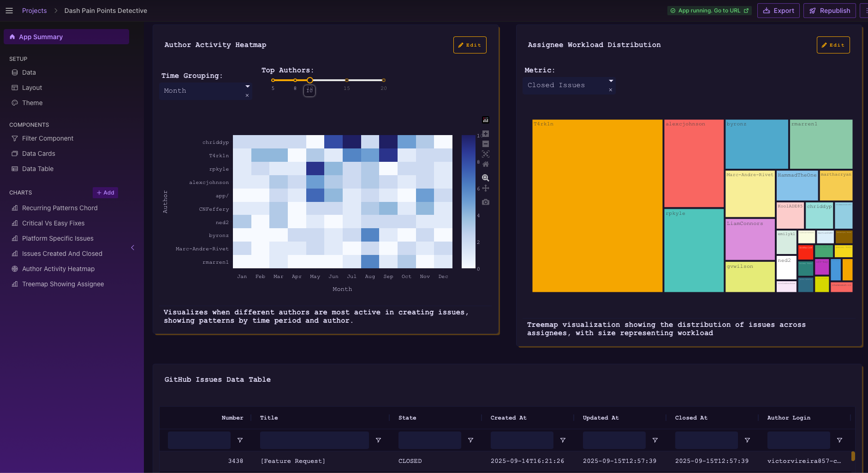Click the Closed At filter input

707,440
